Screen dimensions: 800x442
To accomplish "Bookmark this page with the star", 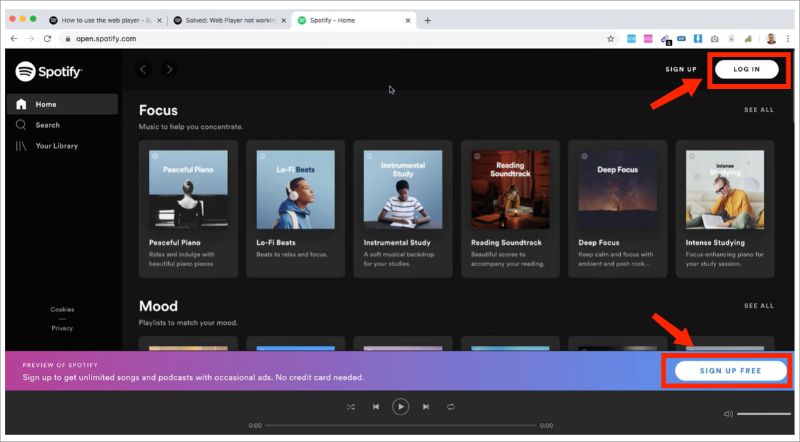I will 610,39.
